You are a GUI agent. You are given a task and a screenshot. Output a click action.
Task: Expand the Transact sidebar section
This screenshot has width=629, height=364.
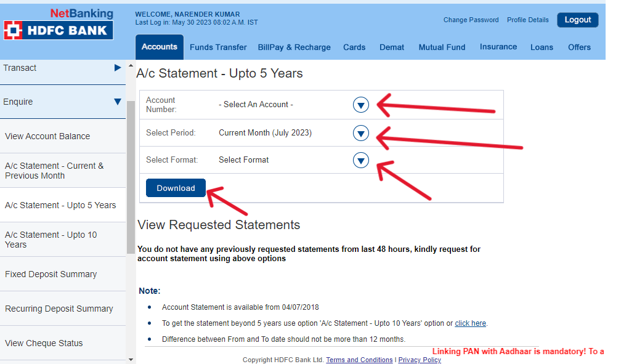pos(63,68)
